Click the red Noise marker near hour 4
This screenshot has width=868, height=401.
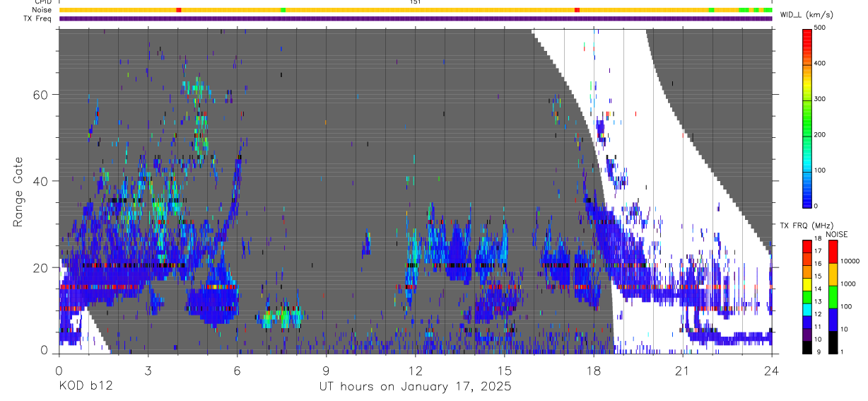pos(178,10)
